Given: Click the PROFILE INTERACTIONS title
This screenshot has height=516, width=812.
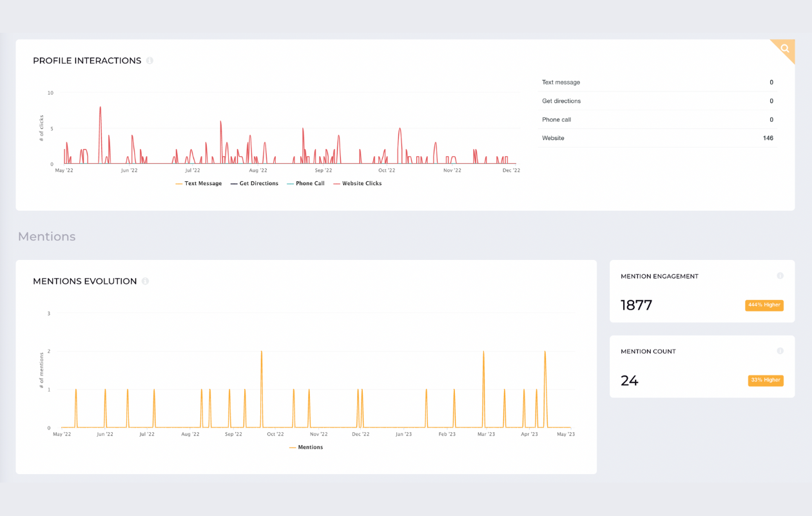Looking at the screenshot, I should point(87,61).
